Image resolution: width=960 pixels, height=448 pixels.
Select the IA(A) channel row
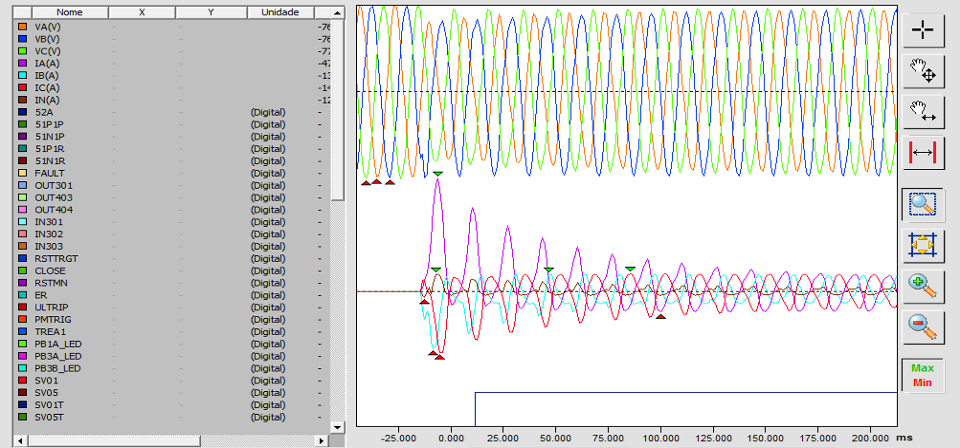tap(171, 63)
